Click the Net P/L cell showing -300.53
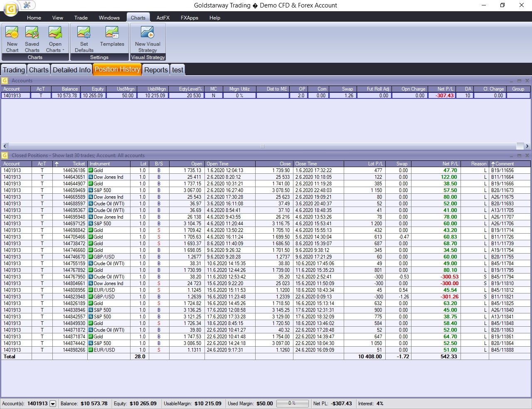 tap(436, 277)
